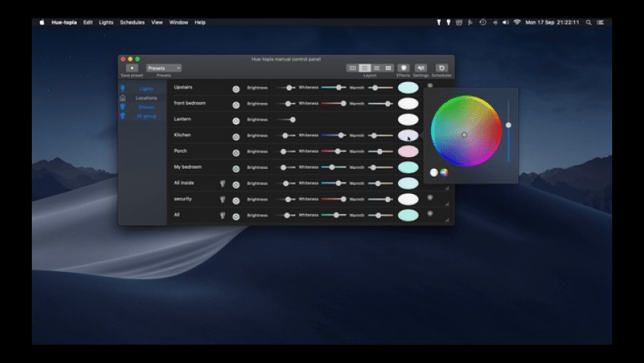644x363 pixels.
Task: Open the Lights menu
Action: [106, 23]
